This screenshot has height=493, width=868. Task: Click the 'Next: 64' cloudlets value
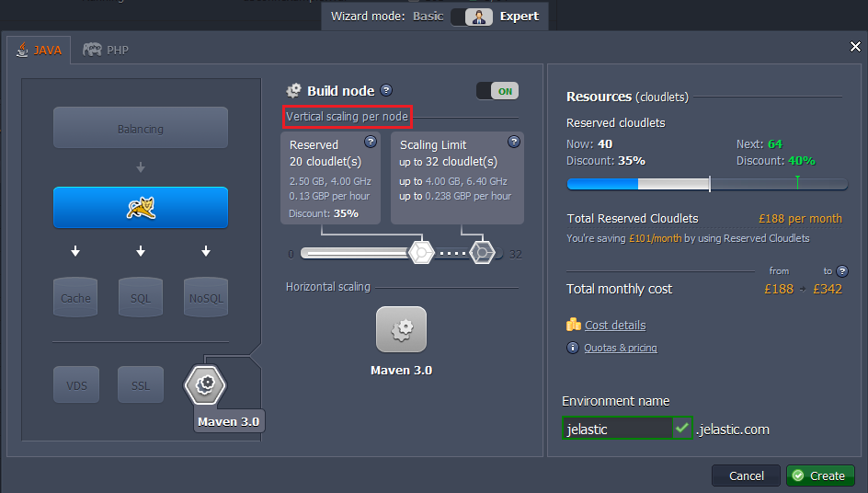pos(759,144)
